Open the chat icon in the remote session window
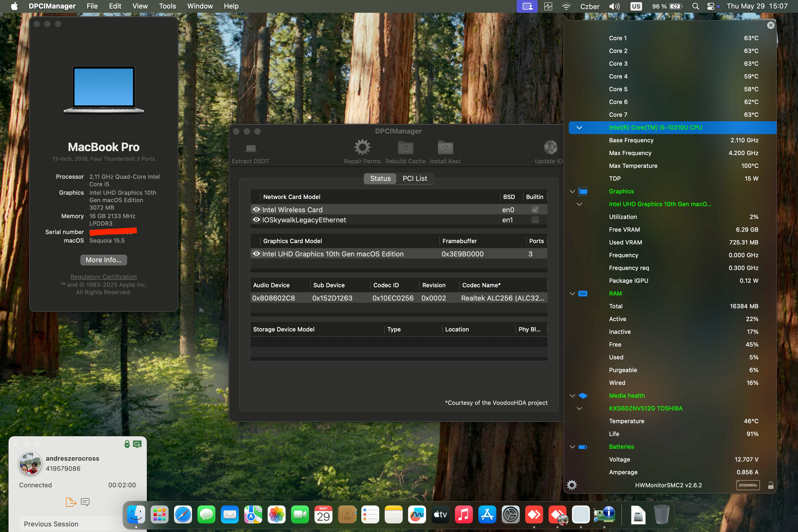The width and height of the screenshot is (798, 532). pyautogui.click(x=85, y=502)
